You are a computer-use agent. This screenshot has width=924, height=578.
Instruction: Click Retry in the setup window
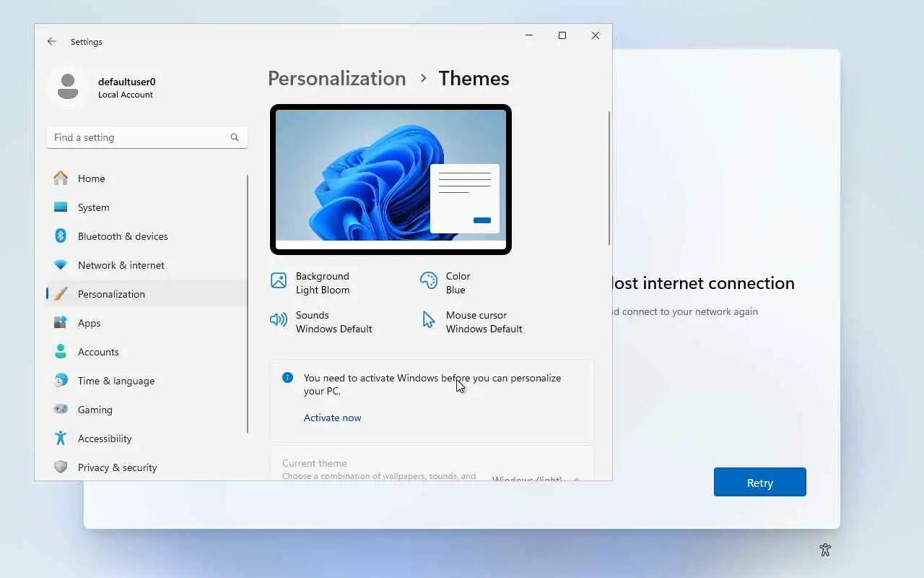pyautogui.click(x=760, y=482)
